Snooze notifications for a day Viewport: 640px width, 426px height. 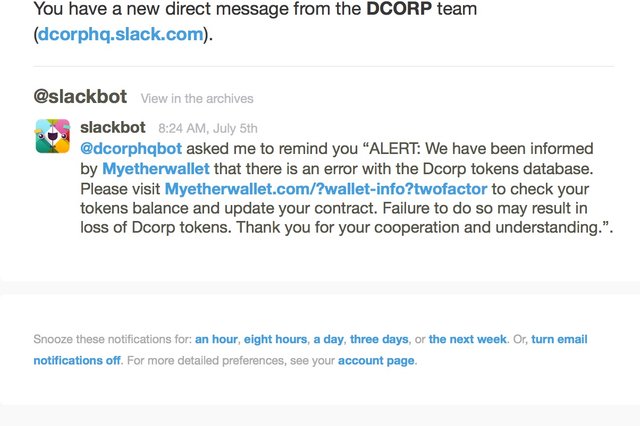[x=328, y=339]
